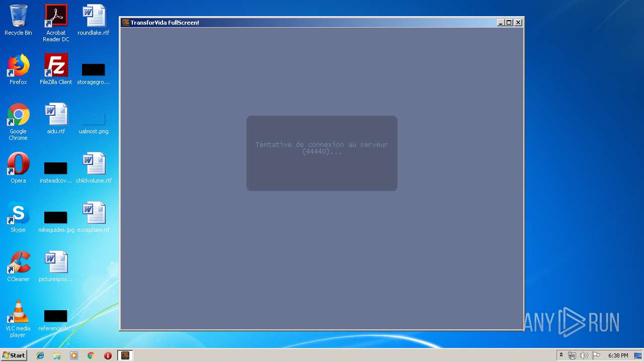Click the Start button
The width and height of the screenshot is (644, 362).
click(14, 355)
